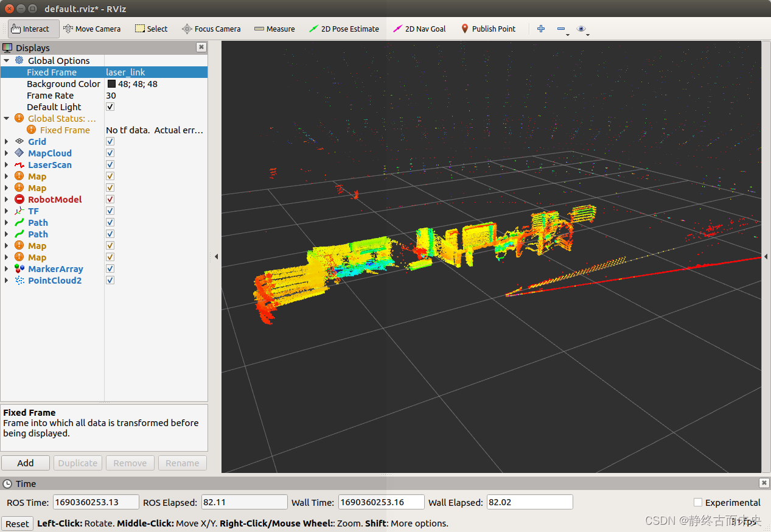Click the Duplicate button

78,463
